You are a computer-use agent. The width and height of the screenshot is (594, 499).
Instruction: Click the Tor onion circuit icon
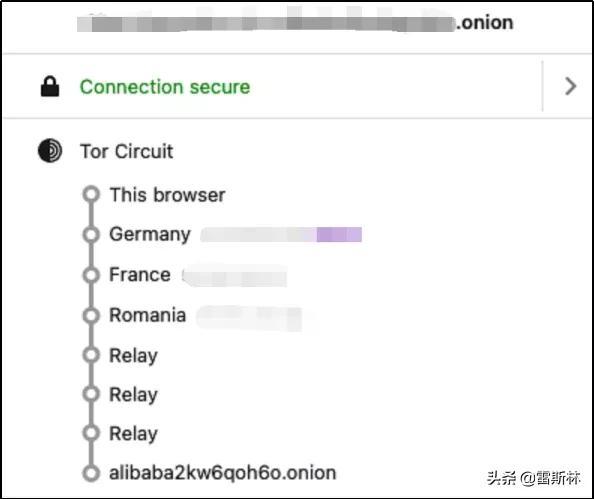tap(50, 150)
